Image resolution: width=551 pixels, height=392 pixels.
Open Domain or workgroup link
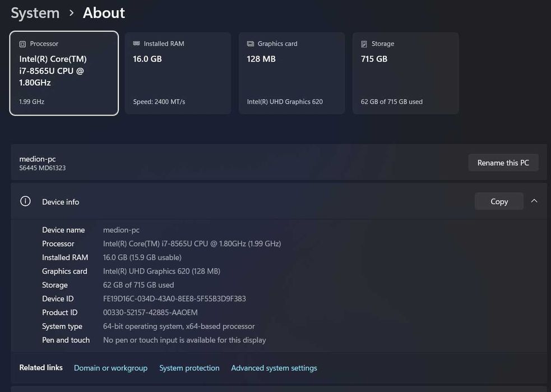point(110,368)
